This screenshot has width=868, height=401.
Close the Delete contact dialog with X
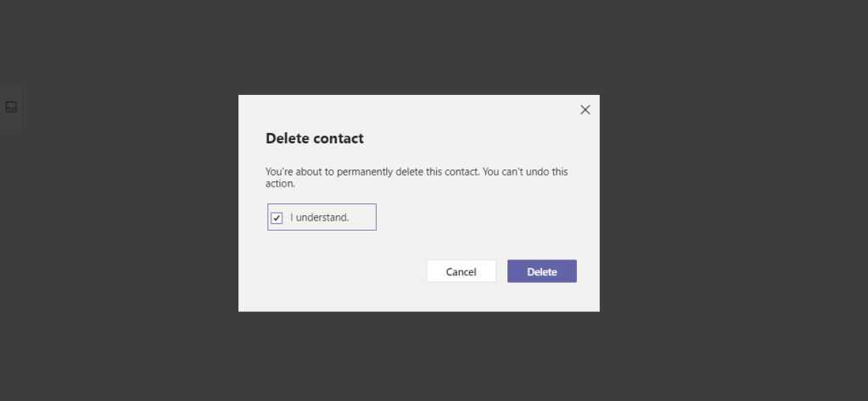click(585, 109)
